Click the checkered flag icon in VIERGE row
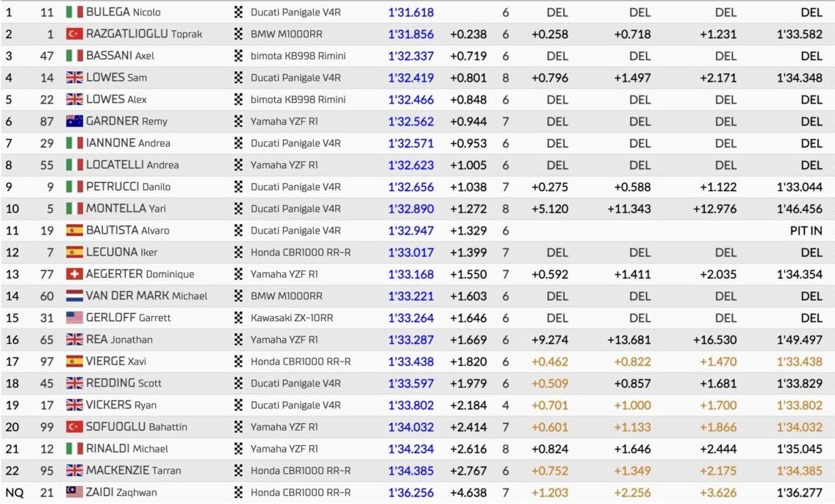835x504 pixels. coord(239,361)
